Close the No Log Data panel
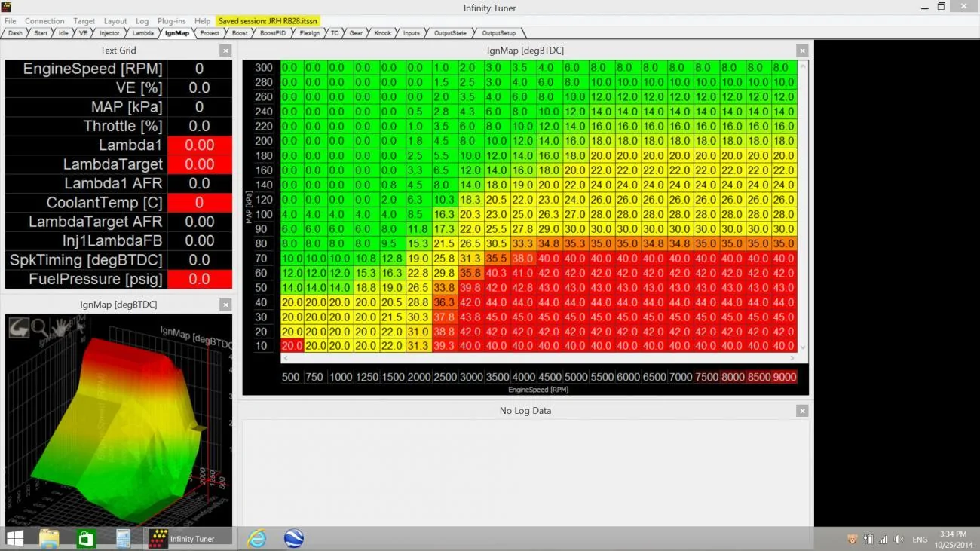The image size is (980, 551). click(x=802, y=411)
